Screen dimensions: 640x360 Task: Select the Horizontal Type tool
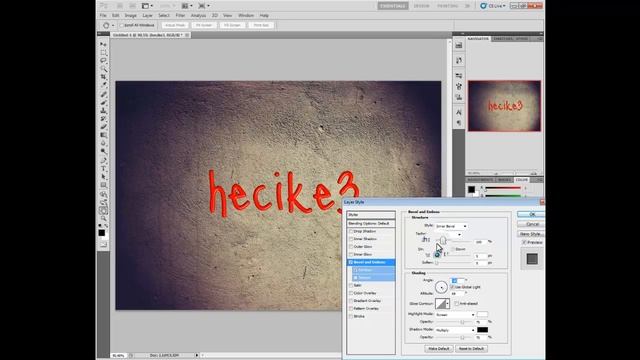pos(103,169)
